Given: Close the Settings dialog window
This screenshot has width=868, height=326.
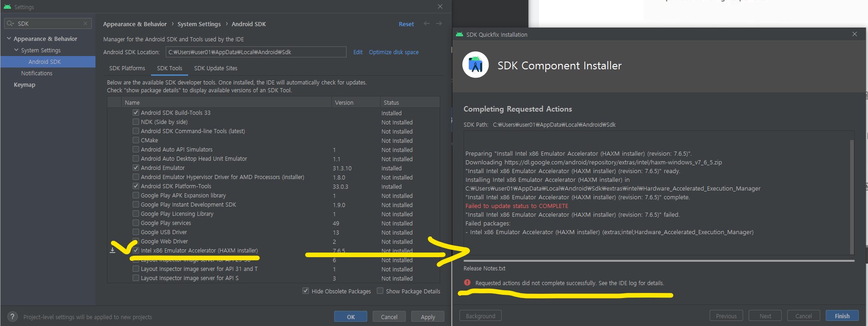Looking at the screenshot, I should click(440, 6).
